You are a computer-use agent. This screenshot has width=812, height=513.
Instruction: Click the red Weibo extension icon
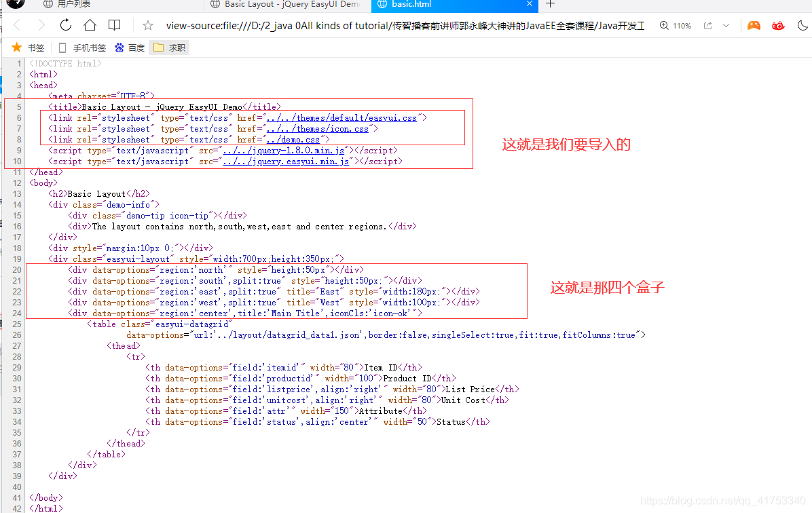point(778,25)
